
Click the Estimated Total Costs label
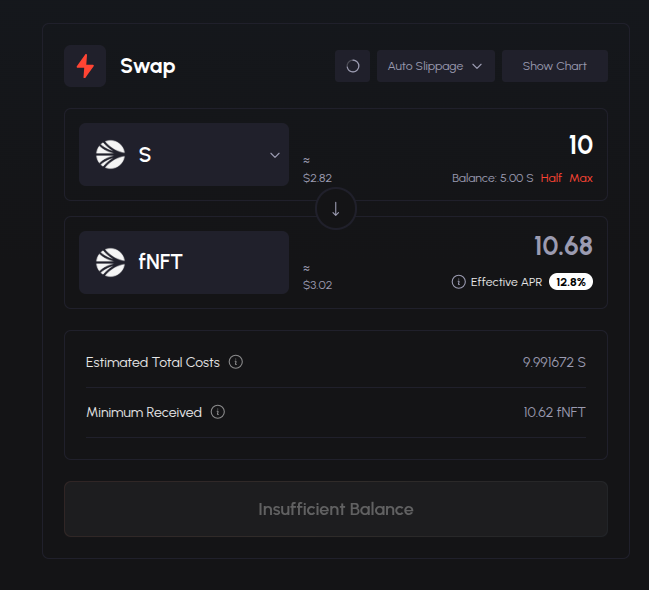[153, 362]
